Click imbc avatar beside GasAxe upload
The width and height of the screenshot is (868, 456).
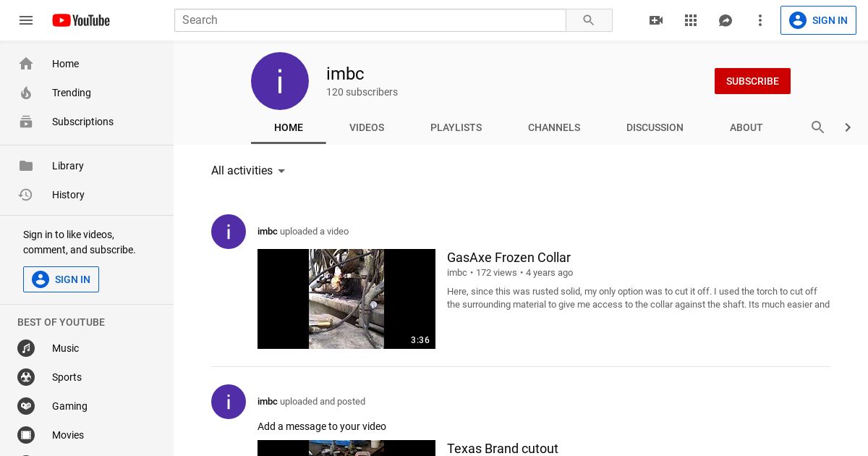click(229, 232)
